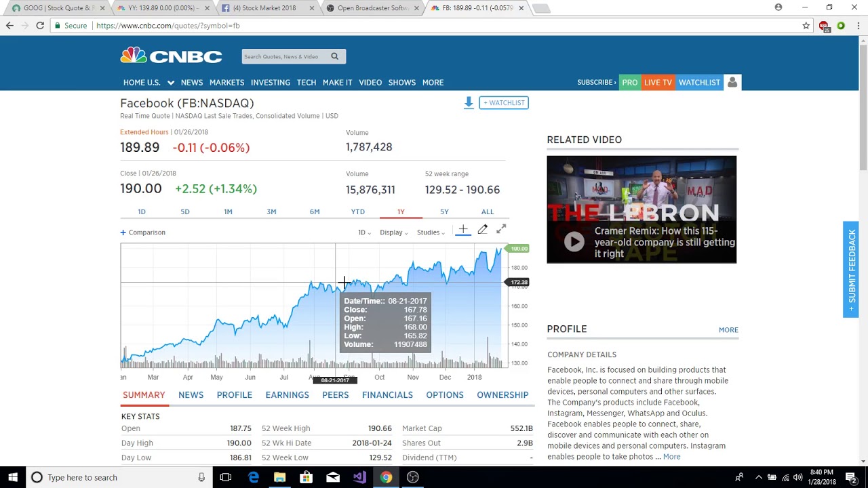Open the blue WATCHLIST button in header

point(699,82)
